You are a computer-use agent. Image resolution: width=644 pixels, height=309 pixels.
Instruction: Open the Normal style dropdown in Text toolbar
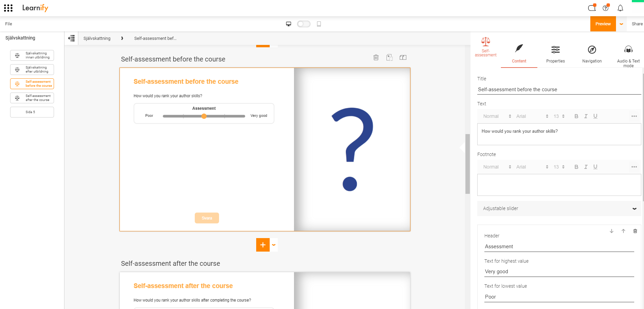497,116
